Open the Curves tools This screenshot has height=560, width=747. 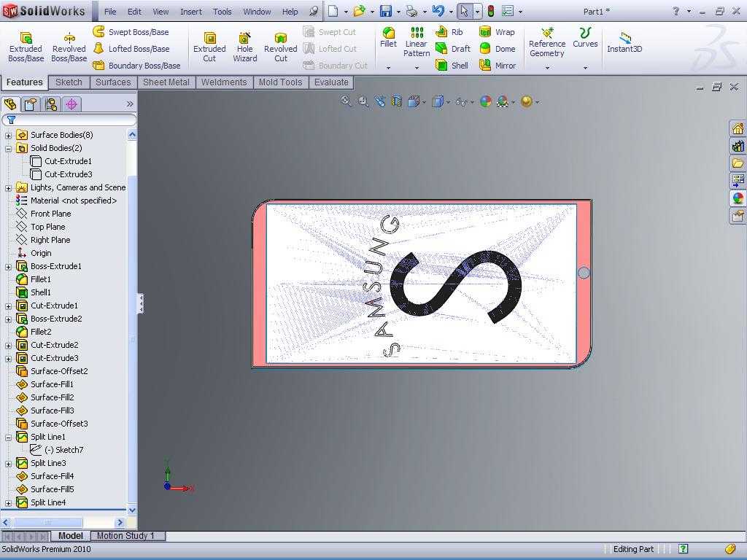(585, 37)
